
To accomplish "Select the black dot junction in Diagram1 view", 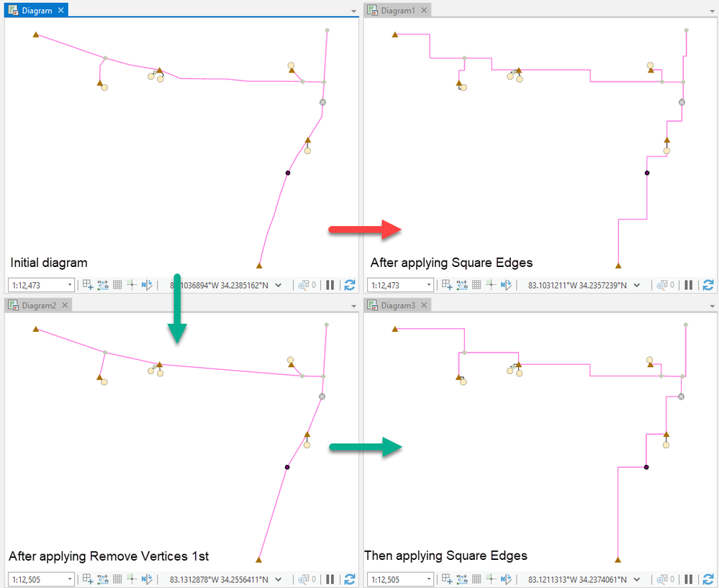I will [646, 173].
